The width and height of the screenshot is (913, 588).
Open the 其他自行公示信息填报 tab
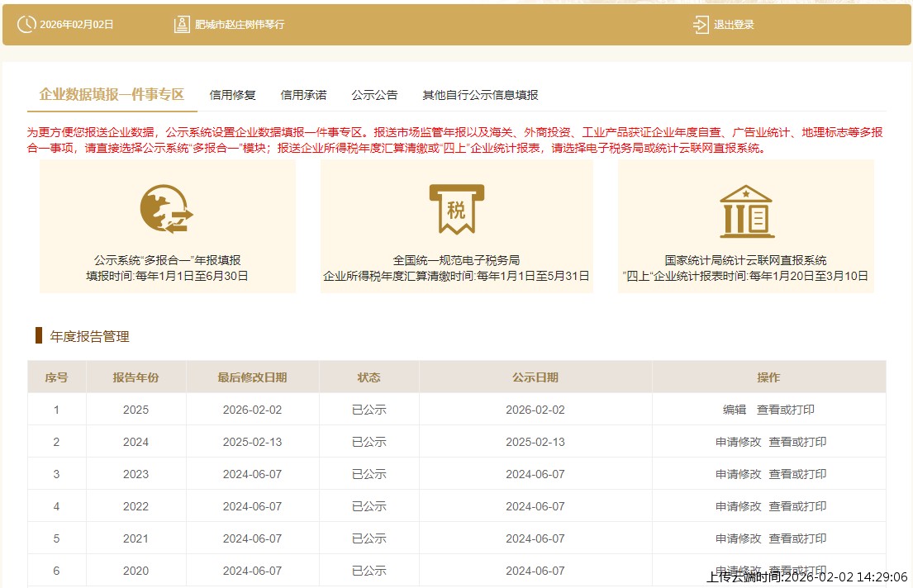click(x=480, y=95)
